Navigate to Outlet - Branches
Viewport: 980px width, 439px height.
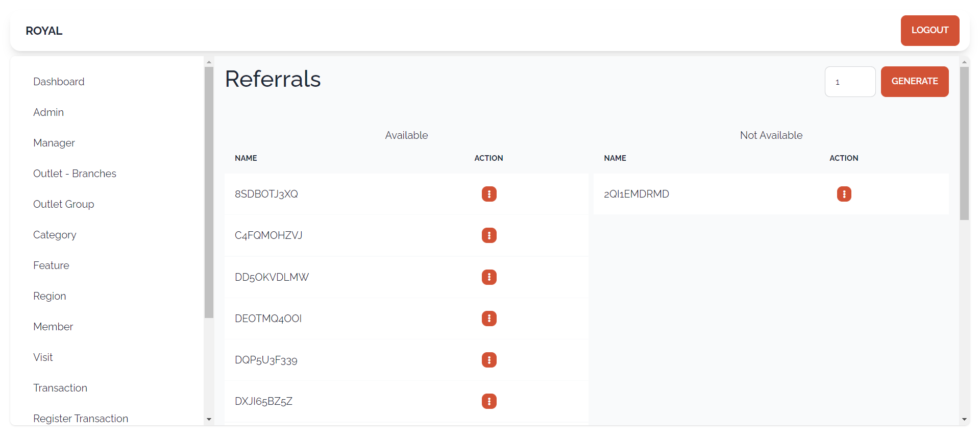[x=75, y=174]
